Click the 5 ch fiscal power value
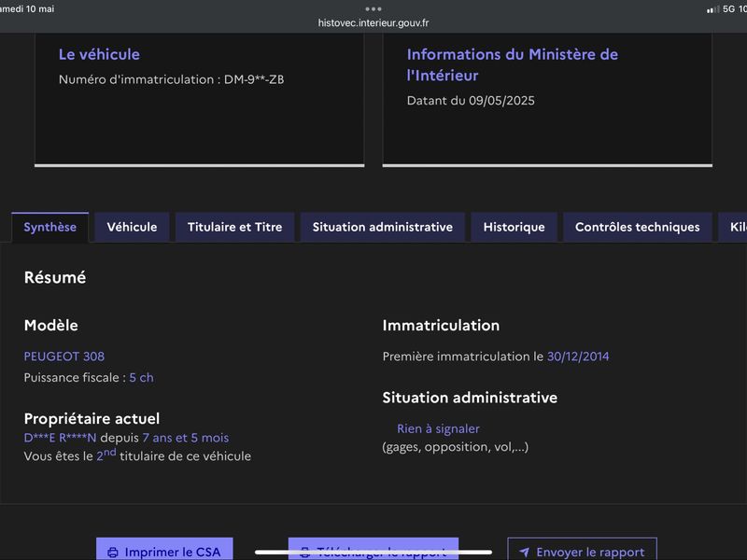 click(x=142, y=378)
